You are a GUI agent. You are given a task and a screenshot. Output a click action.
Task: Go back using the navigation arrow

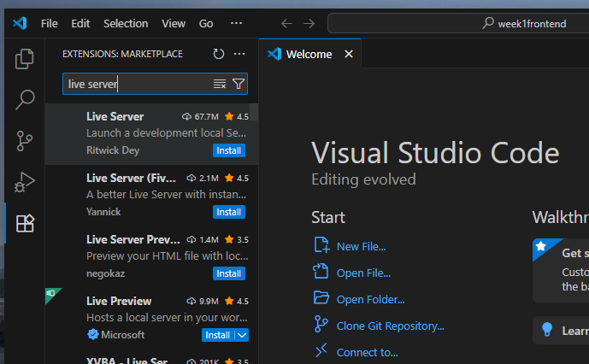point(286,24)
